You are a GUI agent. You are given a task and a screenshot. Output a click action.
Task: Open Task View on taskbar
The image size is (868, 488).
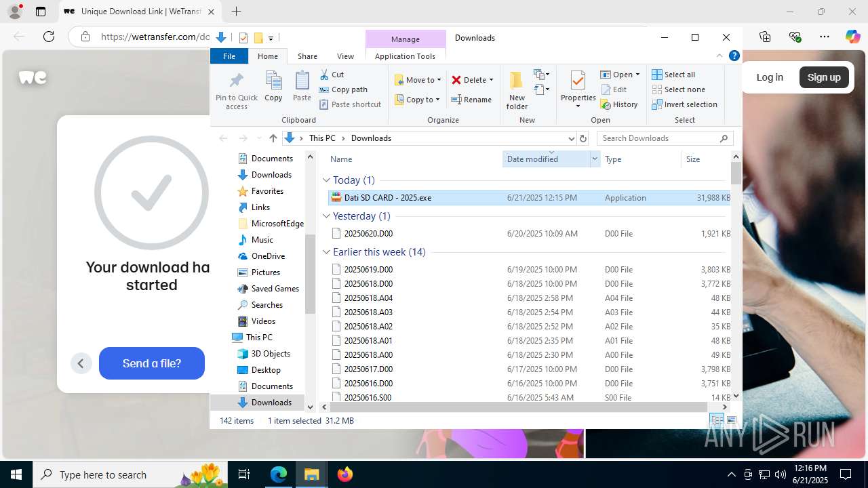(x=245, y=474)
